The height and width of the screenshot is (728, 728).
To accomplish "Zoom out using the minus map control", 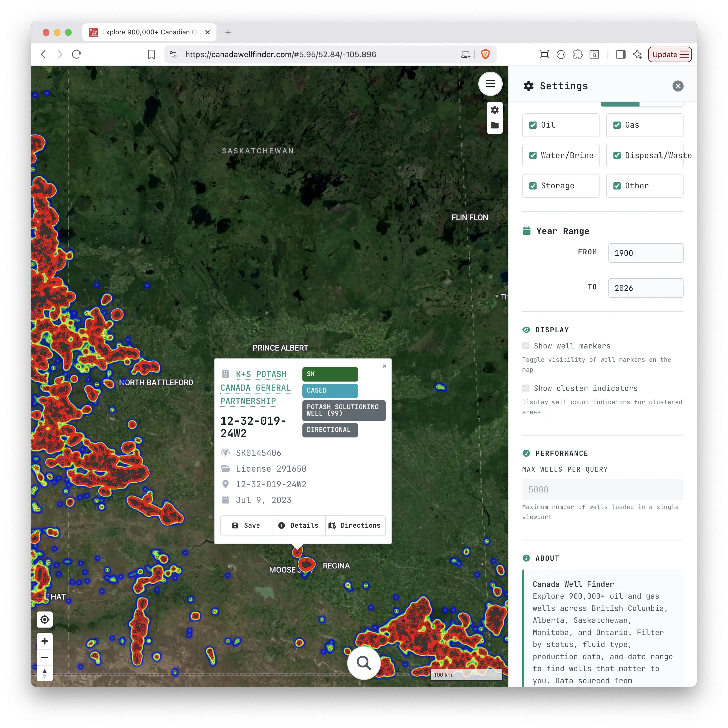I will click(44, 657).
